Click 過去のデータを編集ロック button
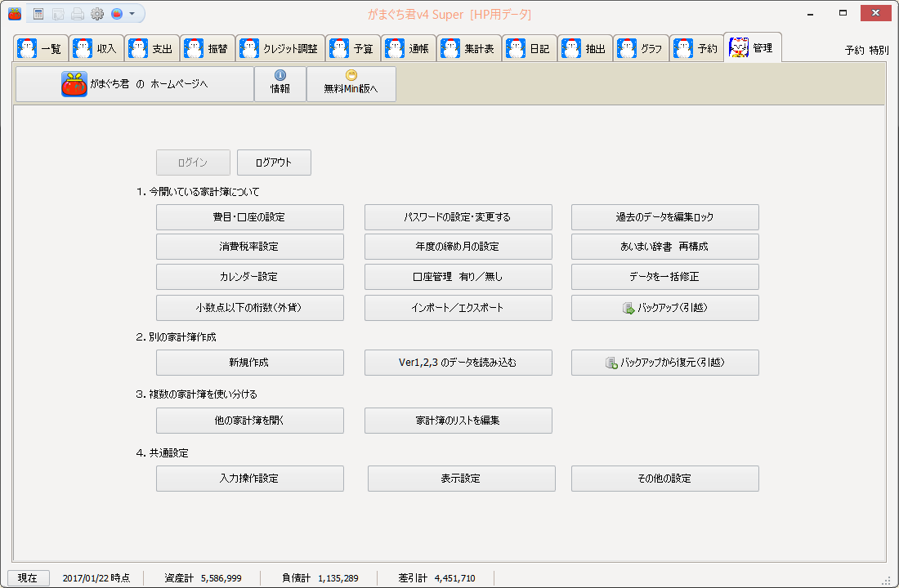This screenshot has width=899, height=588. point(665,217)
